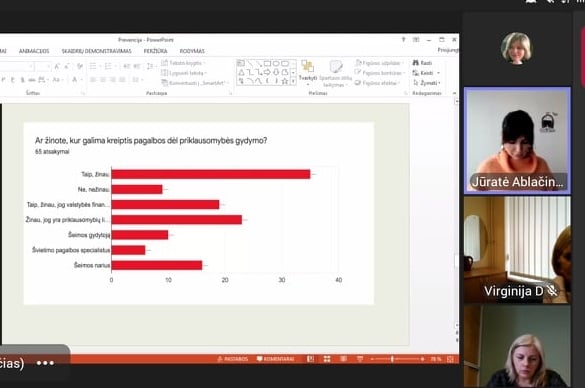
Task: Open the ANIMACIJOS ribbon tab
Action: [34, 51]
